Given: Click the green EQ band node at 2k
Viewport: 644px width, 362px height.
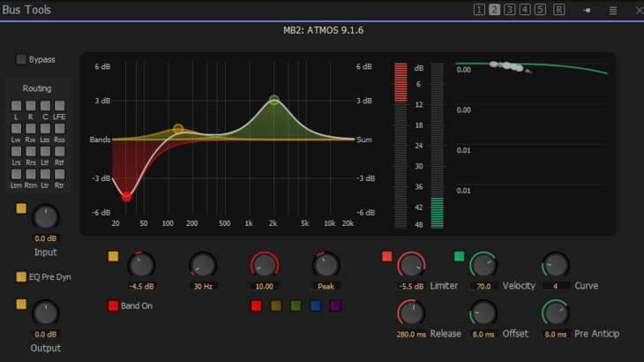Looking at the screenshot, I should coord(274,101).
